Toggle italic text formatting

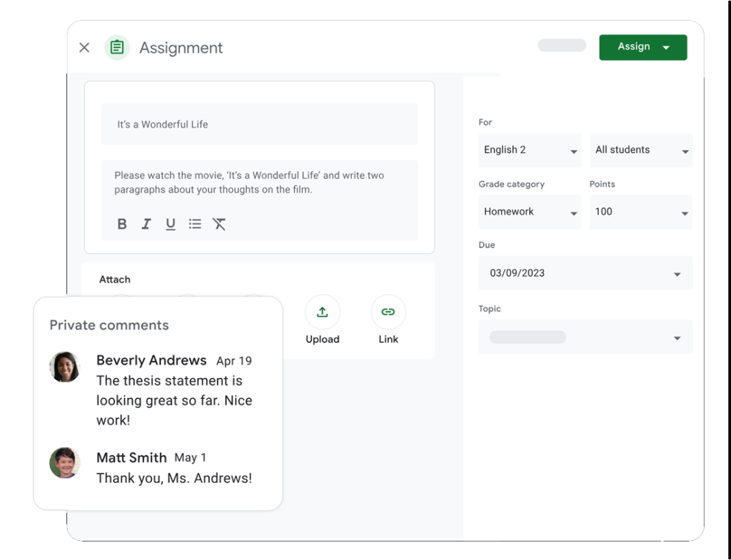pyautogui.click(x=146, y=224)
